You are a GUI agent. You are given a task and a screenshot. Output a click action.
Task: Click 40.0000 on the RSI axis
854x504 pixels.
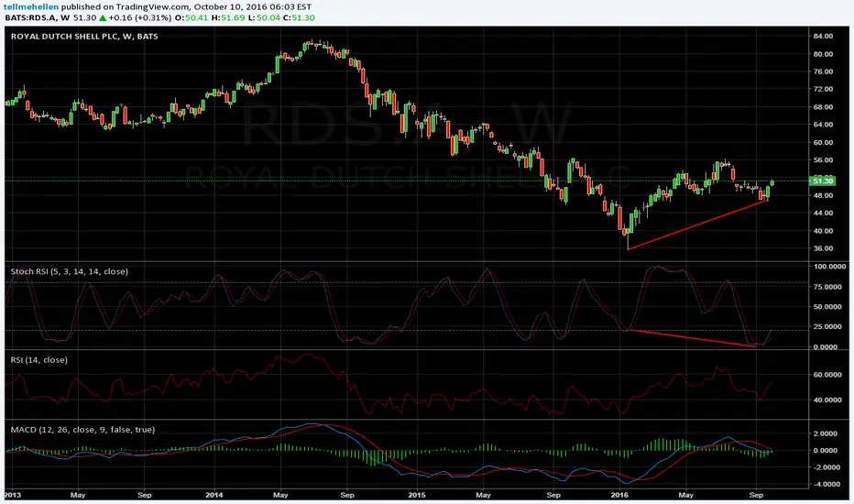coord(829,400)
